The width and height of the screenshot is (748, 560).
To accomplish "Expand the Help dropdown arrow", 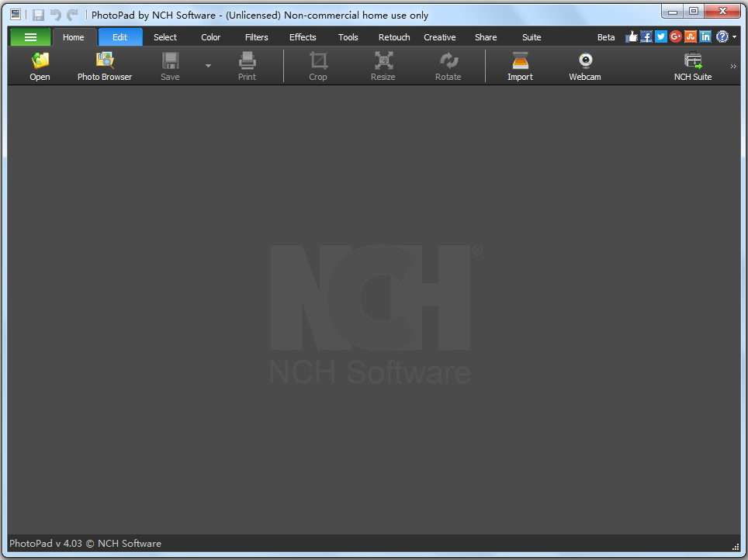I will pos(735,36).
